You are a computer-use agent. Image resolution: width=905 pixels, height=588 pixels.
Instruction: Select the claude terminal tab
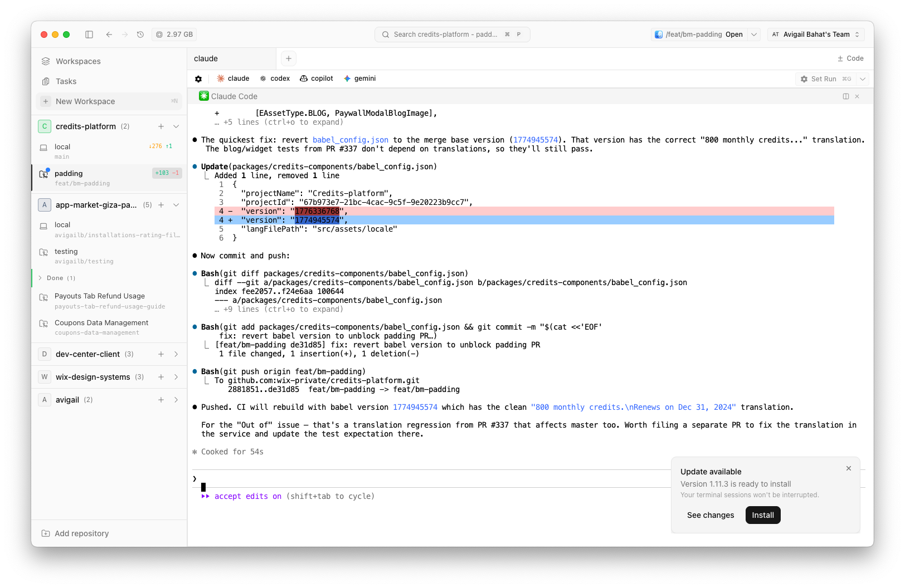click(231, 58)
